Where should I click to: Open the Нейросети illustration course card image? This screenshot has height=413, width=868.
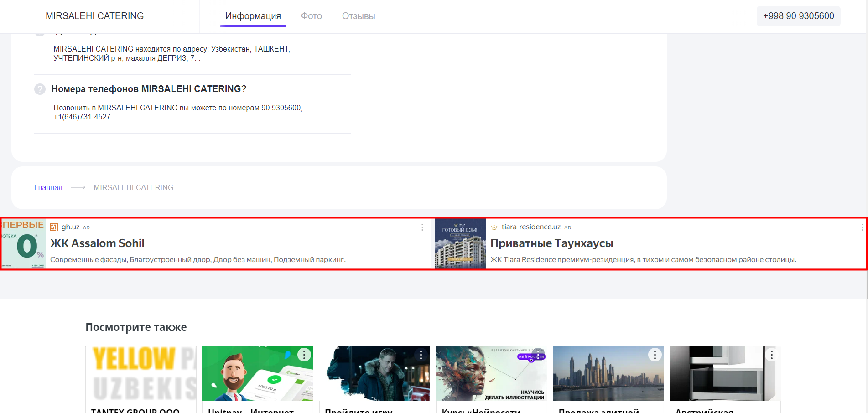click(x=491, y=373)
